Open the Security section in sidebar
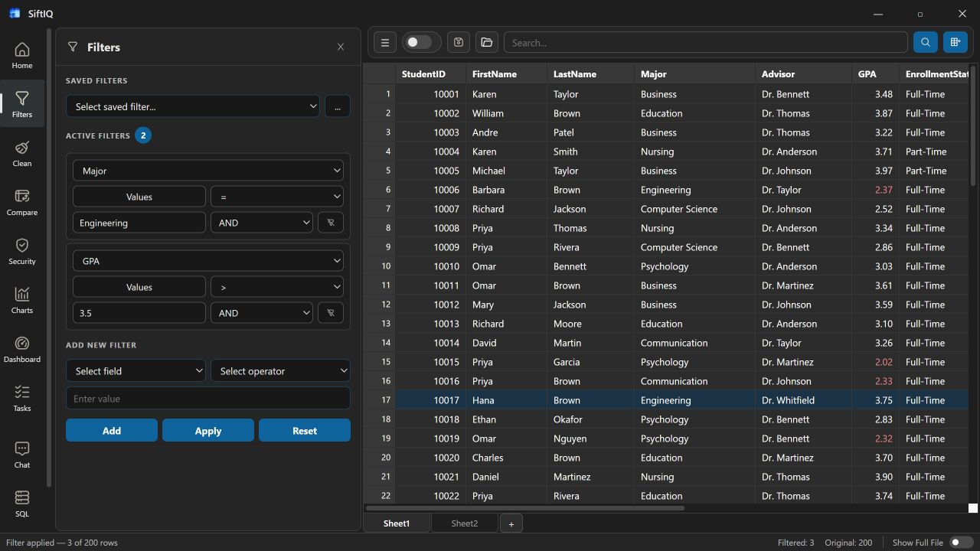 point(22,251)
